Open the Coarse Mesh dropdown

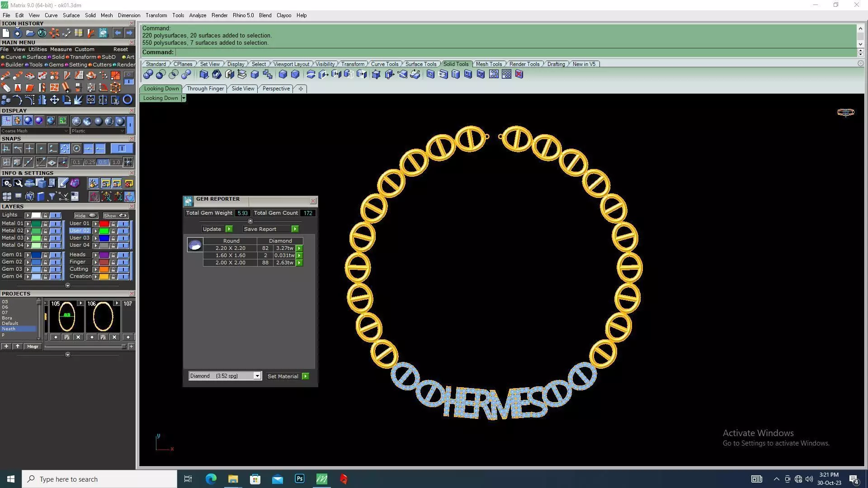(x=35, y=131)
